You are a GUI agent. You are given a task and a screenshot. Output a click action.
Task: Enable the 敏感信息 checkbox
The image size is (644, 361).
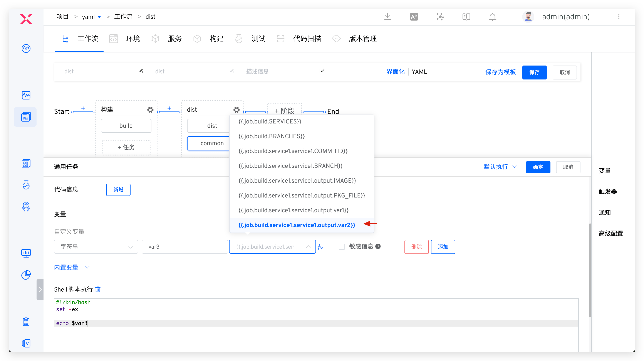coord(342,247)
